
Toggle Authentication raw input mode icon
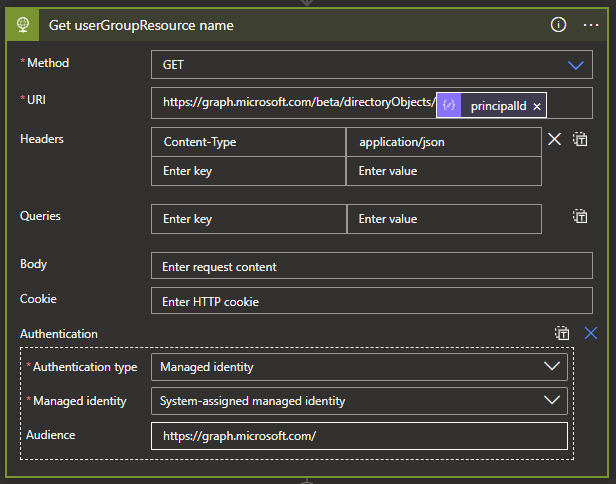coord(563,333)
